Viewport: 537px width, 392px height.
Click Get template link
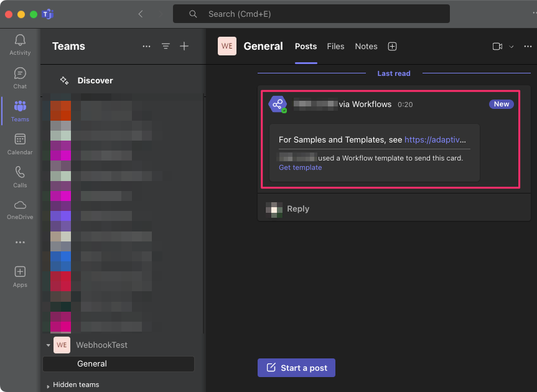point(301,167)
